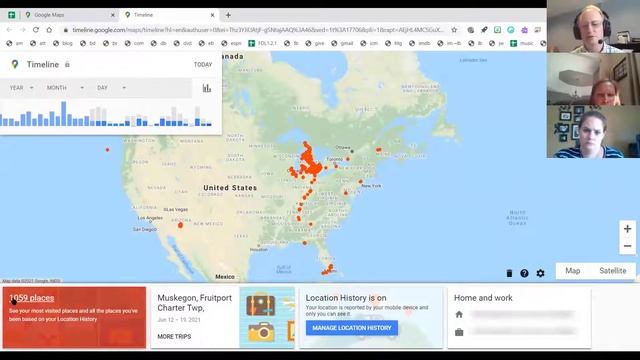Click the red location dot near Arizona
This screenshot has width=640, height=360.
[x=180, y=225]
